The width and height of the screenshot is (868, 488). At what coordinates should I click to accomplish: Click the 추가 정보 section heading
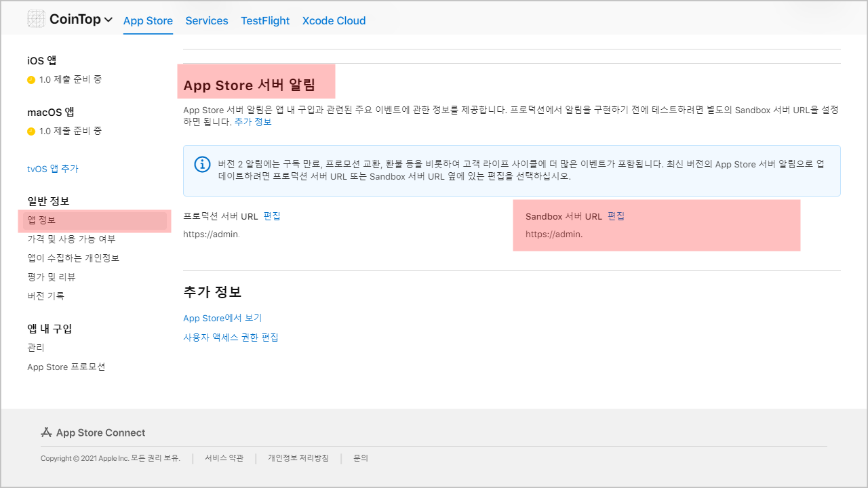(x=212, y=292)
